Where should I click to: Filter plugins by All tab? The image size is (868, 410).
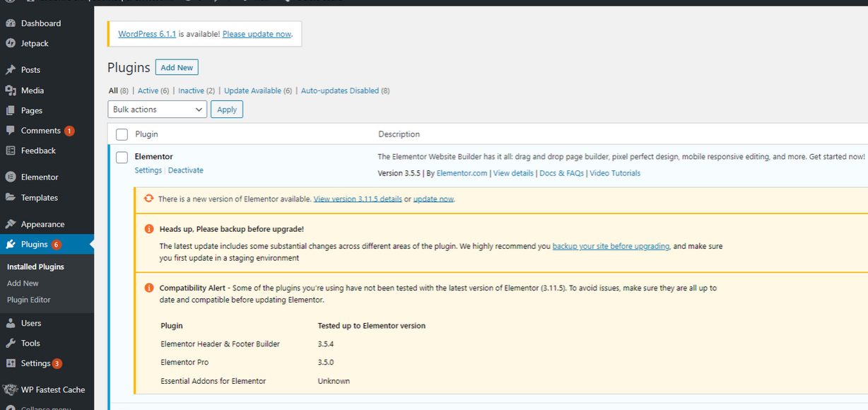pyautogui.click(x=113, y=90)
